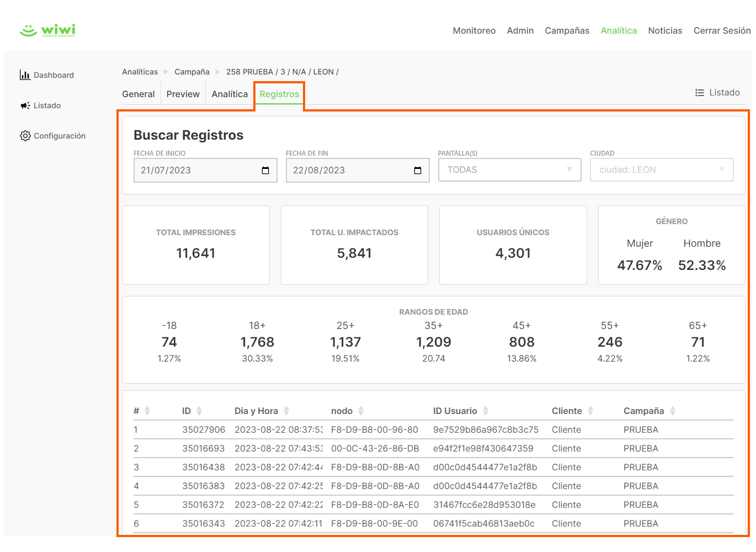This screenshot has width=756, height=552.
Task: Click Usuarios Únicos value 4,301
Action: coord(513,253)
